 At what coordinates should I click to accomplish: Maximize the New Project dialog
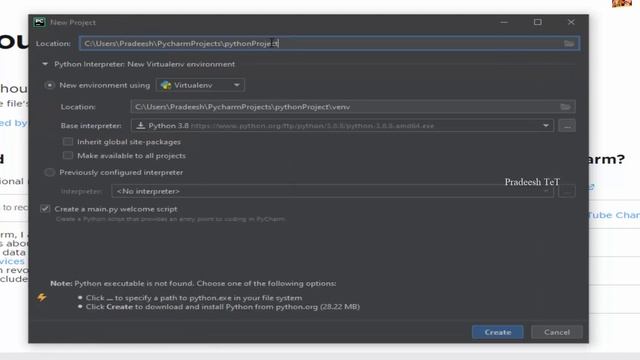[x=538, y=22]
